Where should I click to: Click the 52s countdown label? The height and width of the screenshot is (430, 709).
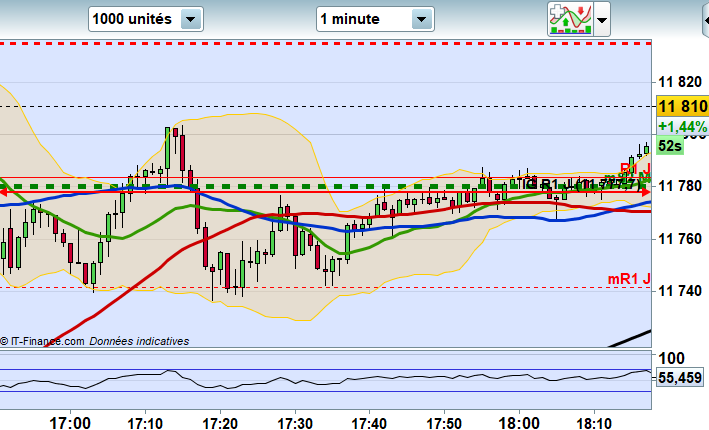click(x=670, y=146)
